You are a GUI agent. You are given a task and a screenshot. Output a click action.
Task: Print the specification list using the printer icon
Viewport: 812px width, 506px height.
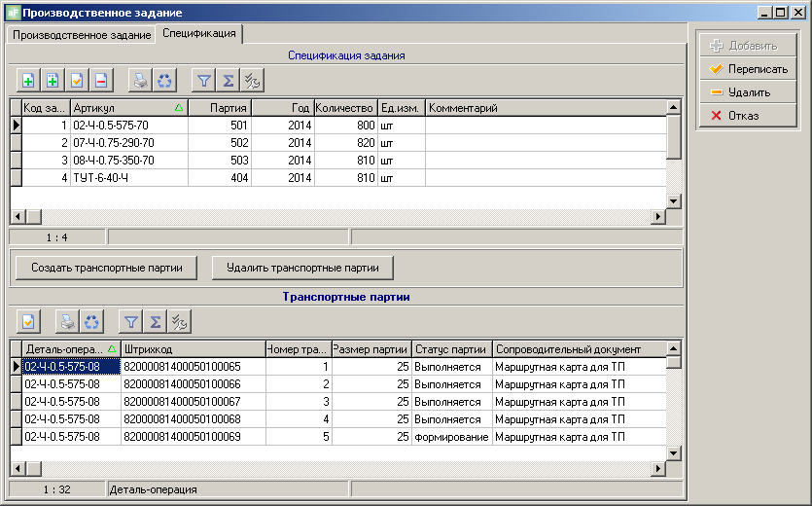pyautogui.click(x=141, y=81)
